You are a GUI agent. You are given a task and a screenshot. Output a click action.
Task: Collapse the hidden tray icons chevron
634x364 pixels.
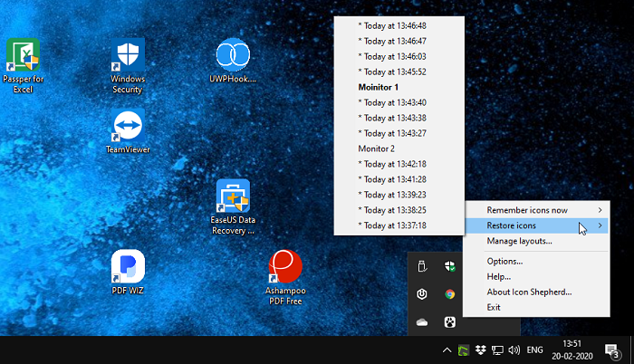point(446,350)
